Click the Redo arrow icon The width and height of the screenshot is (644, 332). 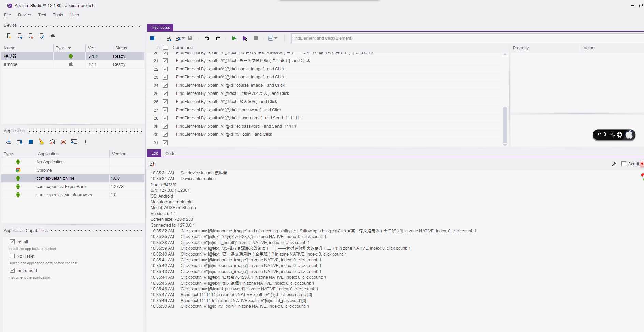[x=218, y=38]
